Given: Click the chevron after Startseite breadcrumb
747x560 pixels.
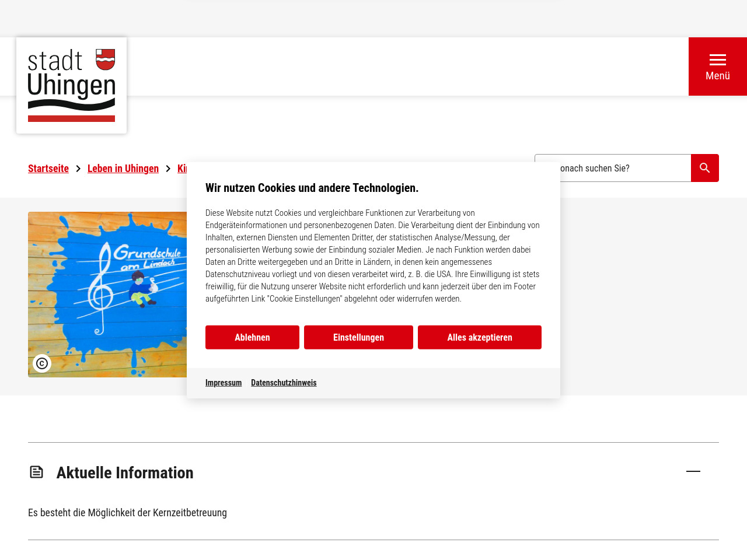Looking at the screenshot, I should tap(78, 169).
